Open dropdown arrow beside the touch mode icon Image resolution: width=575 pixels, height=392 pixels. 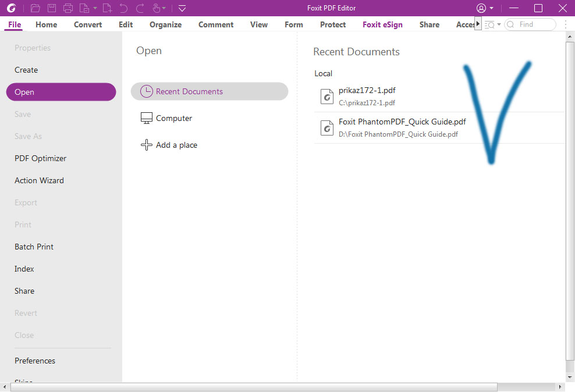[164, 8]
